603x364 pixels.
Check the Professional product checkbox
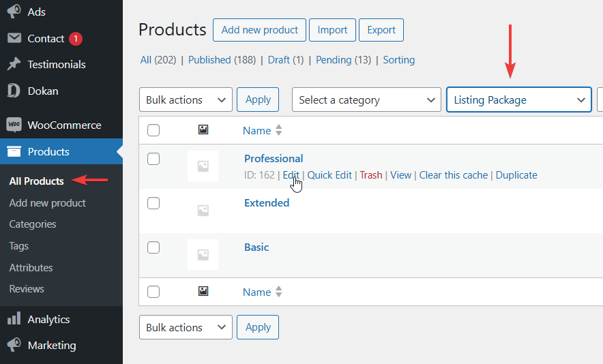point(153,159)
